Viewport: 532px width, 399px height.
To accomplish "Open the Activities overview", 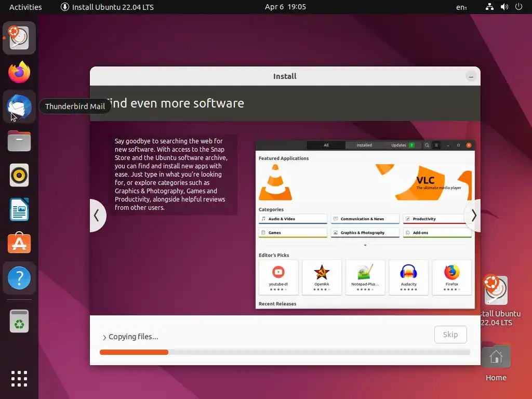I will pos(25,7).
